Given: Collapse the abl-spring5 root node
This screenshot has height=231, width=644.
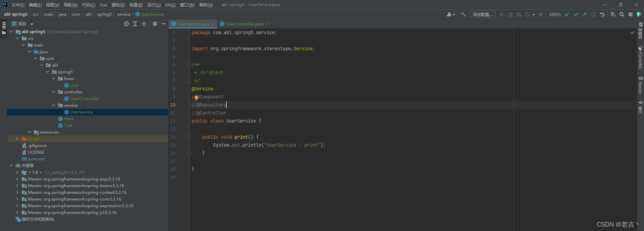Looking at the screenshot, I should coord(11,31).
